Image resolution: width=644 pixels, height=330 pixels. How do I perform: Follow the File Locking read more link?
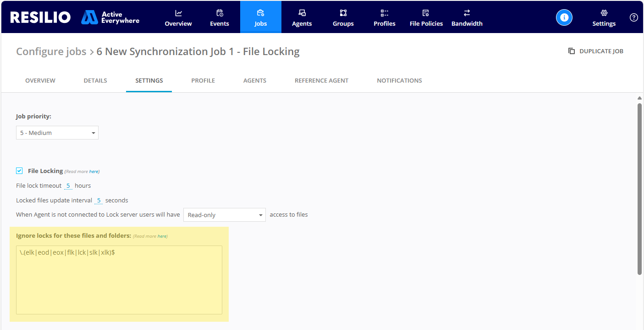tap(94, 171)
